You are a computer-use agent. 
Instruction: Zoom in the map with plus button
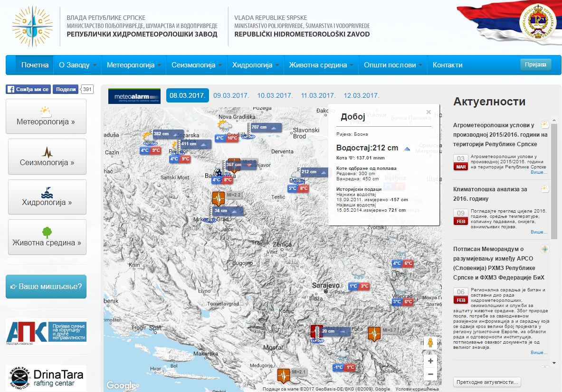pos(430,361)
